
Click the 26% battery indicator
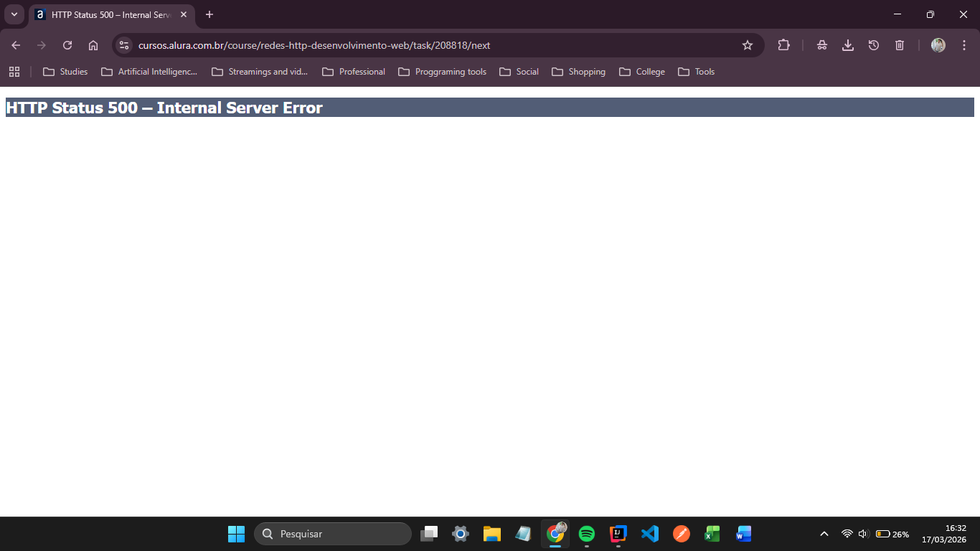892,534
